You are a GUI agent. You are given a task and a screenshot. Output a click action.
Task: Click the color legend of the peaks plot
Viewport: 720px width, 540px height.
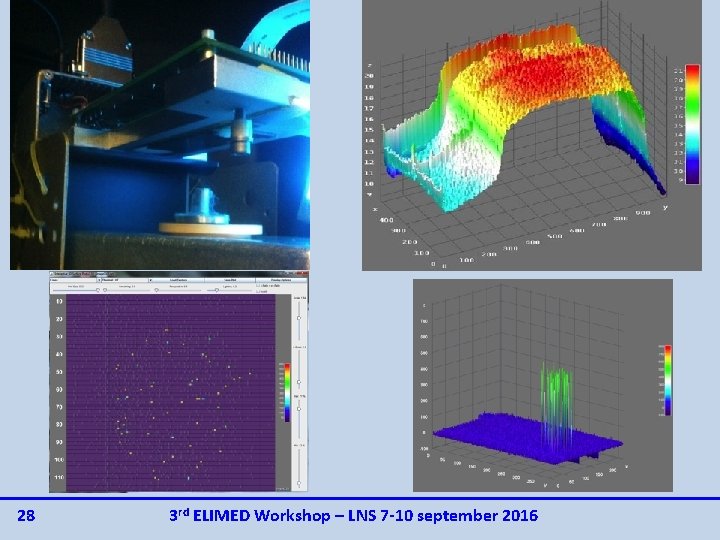[668, 380]
